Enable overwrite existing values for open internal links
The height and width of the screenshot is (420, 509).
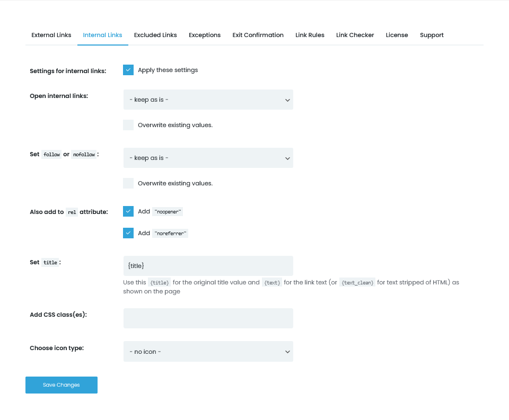click(x=128, y=125)
